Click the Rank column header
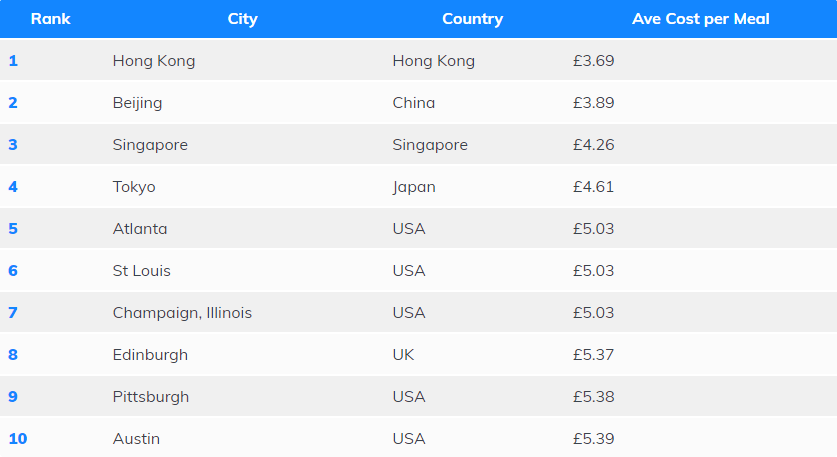 [50, 19]
